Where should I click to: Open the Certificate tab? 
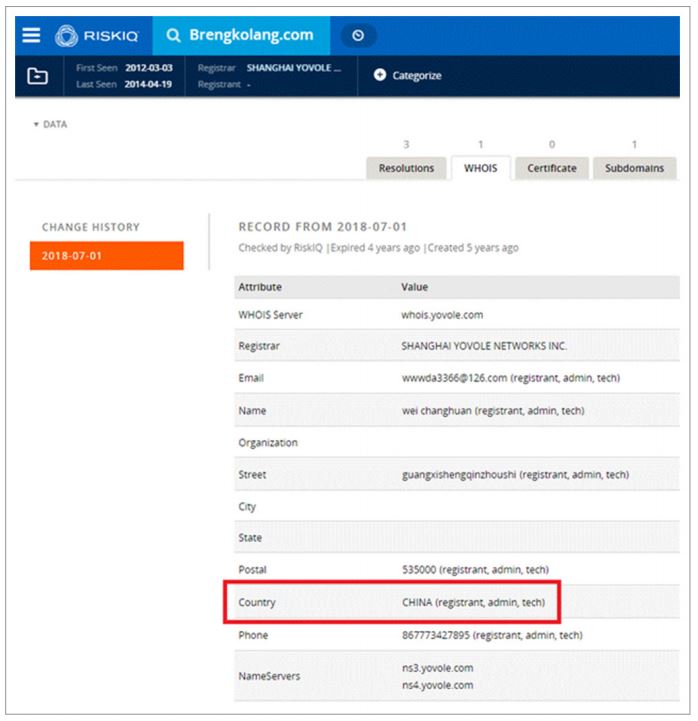coord(551,168)
